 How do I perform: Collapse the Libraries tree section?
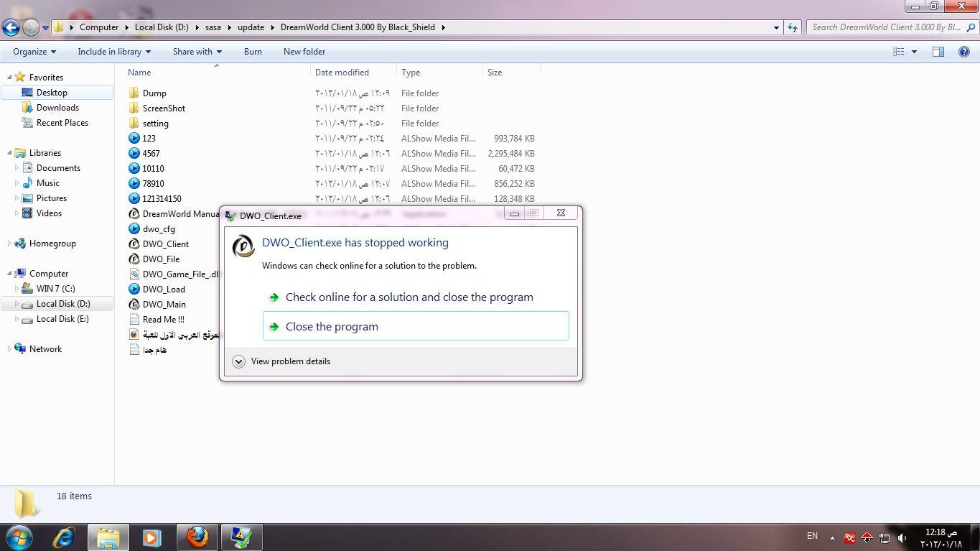pyautogui.click(x=9, y=152)
